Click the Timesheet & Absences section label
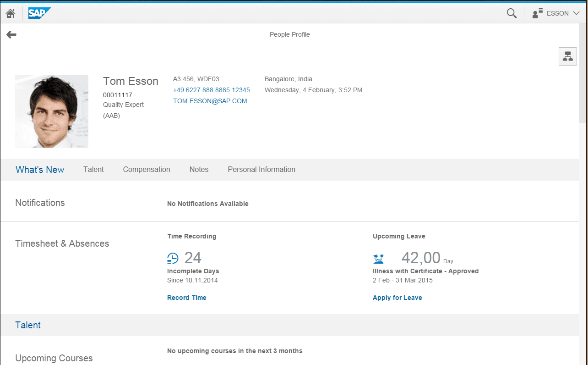This screenshot has height=365, width=588. click(x=62, y=243)
